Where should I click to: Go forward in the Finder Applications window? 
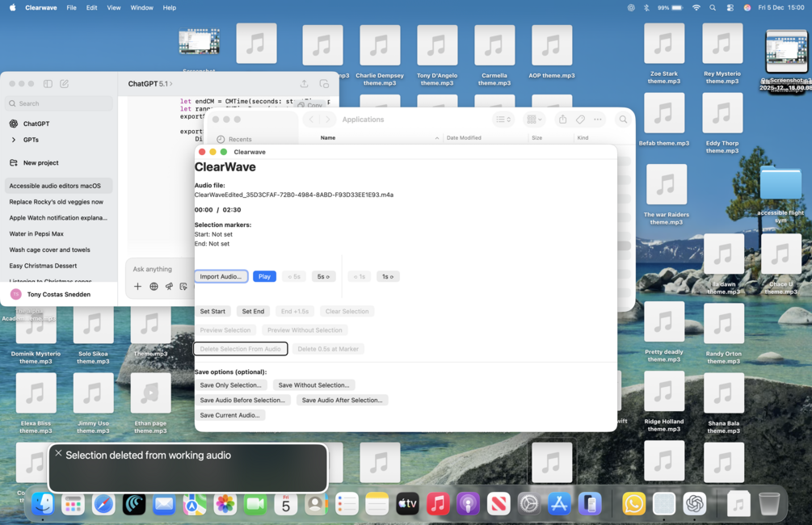pos(327,119)
